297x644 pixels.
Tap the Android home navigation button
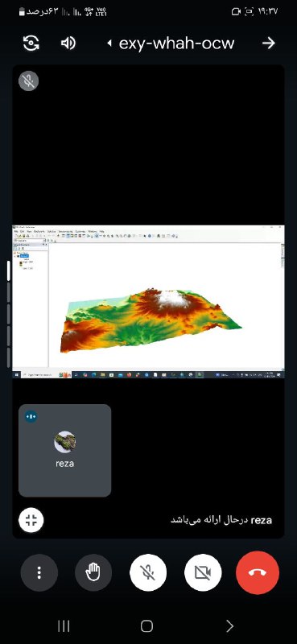coord(146,626)
